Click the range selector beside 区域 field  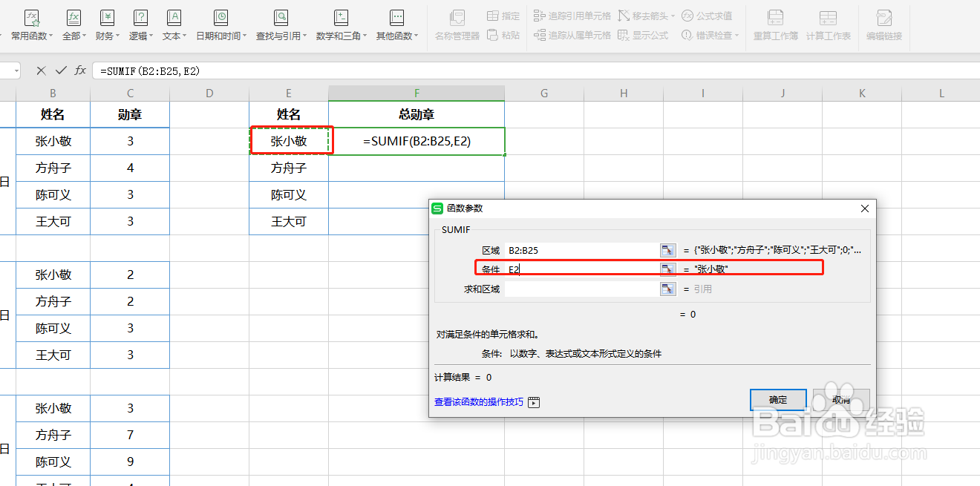tap(667, 249)
